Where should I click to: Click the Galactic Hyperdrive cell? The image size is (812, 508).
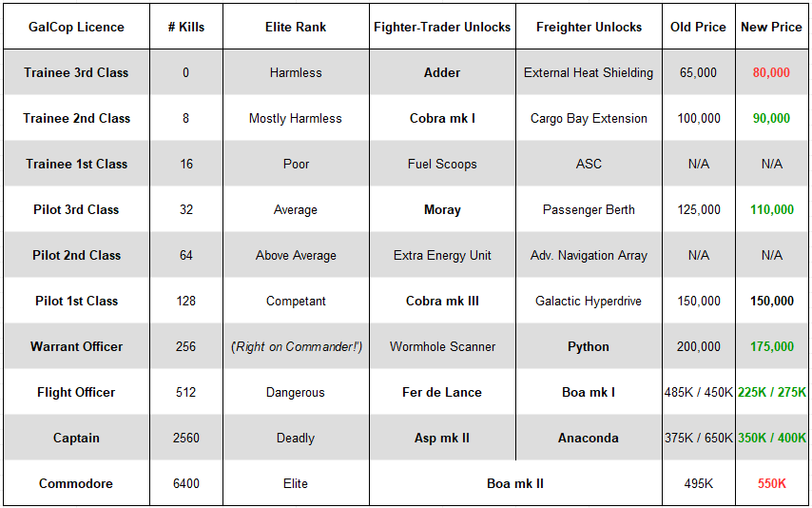pos(589,301)
